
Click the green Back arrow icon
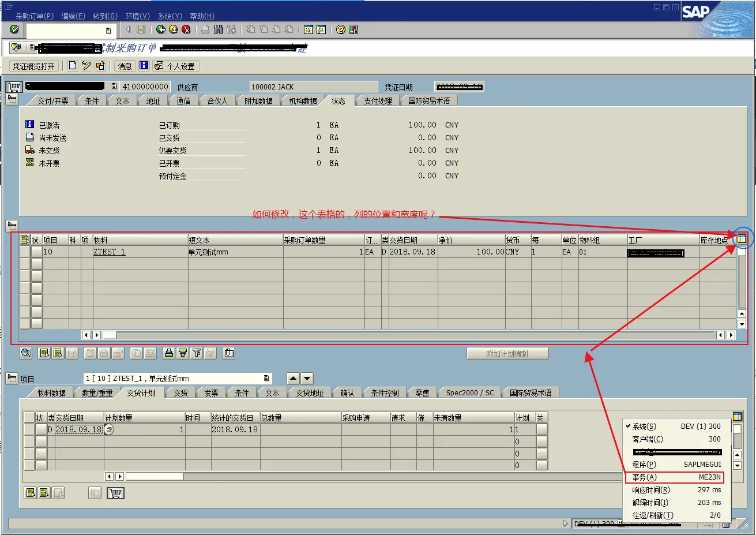pyautogui.click(x=161, y=29)
